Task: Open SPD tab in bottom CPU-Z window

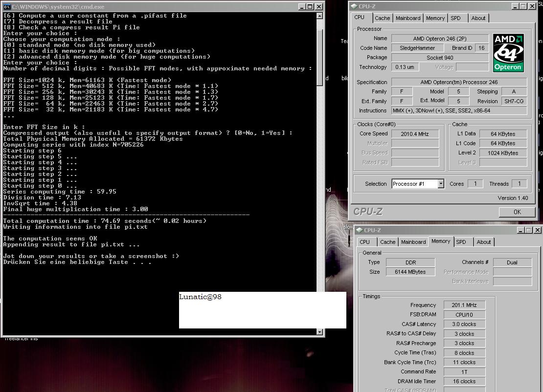Action: 461,242
